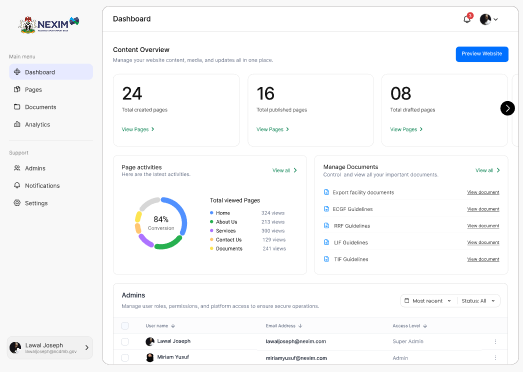
Task: Open the Most recent sort dropdown
Action: (x=428, y=301)
